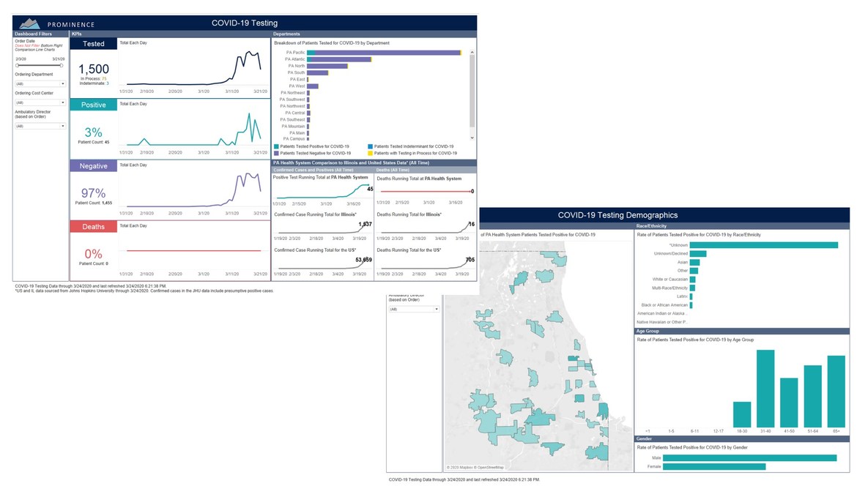Select the Positive KPI tile
This screenshot has height=494, width=868.
coord(93,105)
